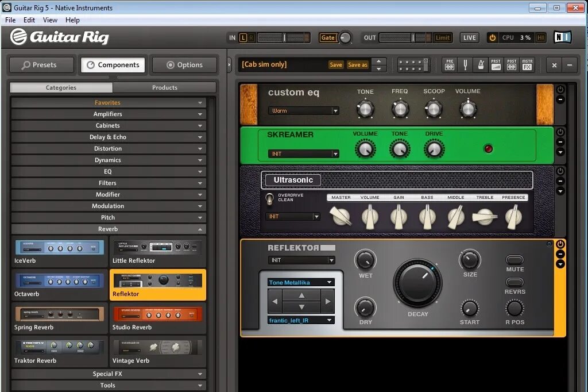588x392 pixels.
Task: Flip the Overdrive/Clean switch on Ultrasonic
Action: (x=269, y=199)
